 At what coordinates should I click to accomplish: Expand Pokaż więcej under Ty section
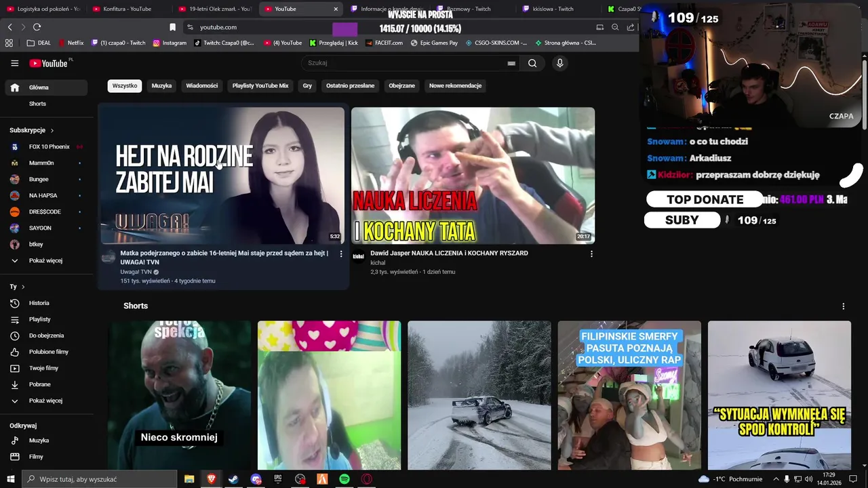point(45,401)
